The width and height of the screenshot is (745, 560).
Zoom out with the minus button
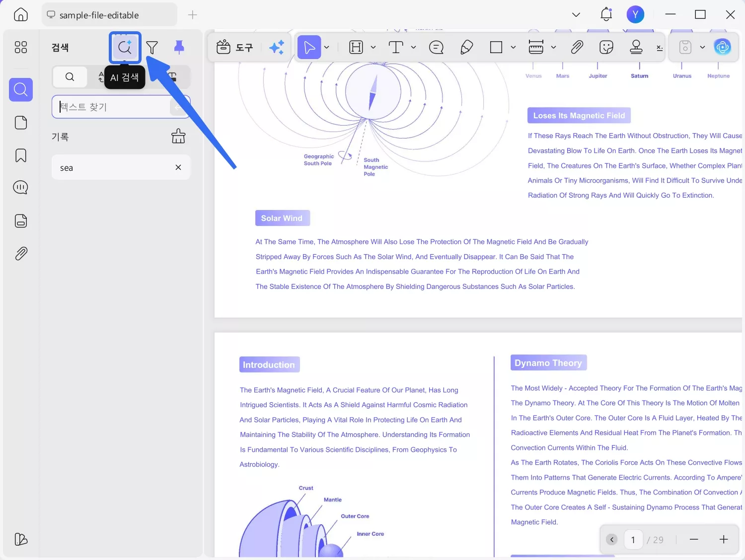click(x=694, y=540)
